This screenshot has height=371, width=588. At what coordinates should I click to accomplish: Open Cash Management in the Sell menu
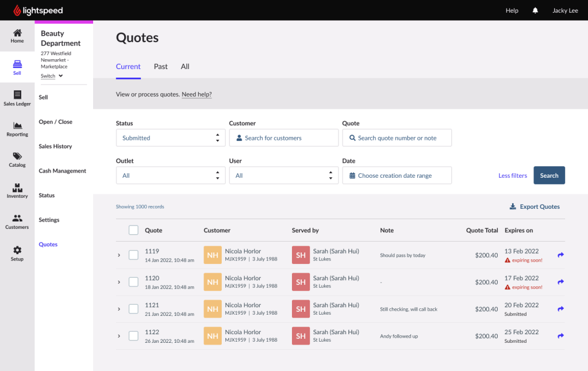point(63,171)
